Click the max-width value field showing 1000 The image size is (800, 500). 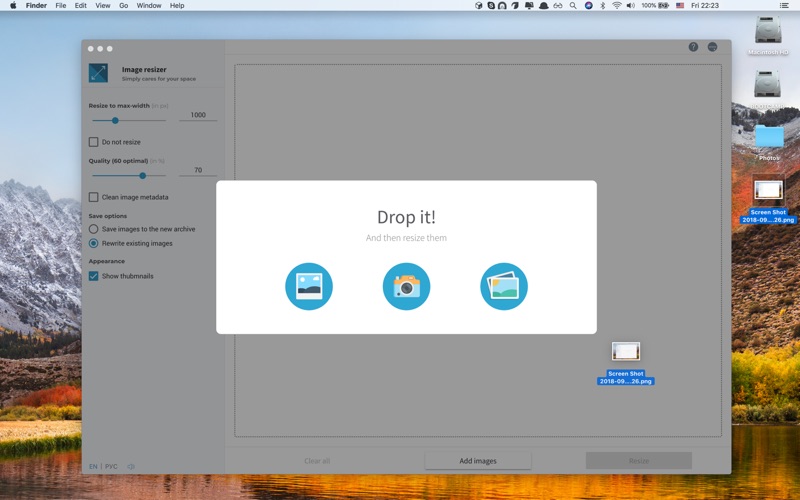198,115
